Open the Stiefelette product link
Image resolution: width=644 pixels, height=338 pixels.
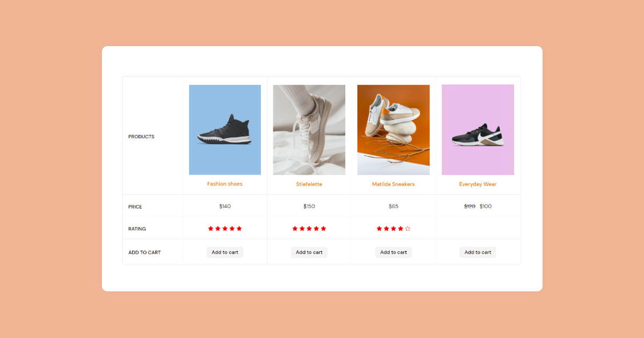(309, 184)
